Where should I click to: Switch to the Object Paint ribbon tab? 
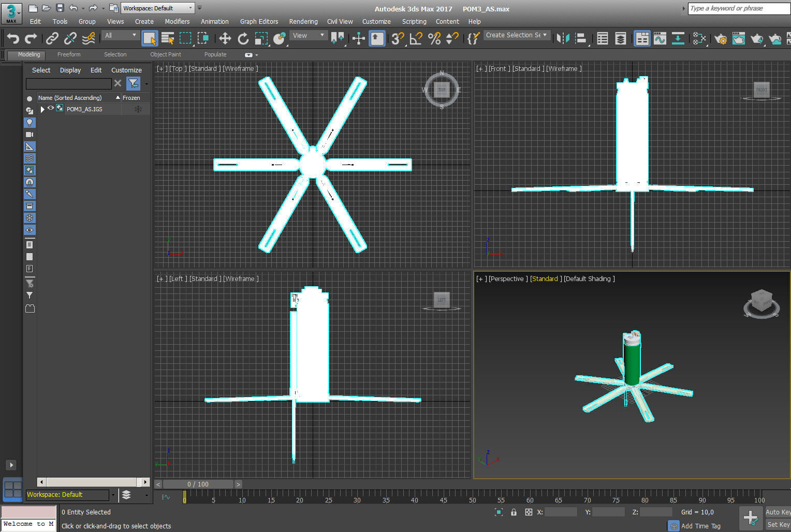pyautogui.click(x=166, y=54)
